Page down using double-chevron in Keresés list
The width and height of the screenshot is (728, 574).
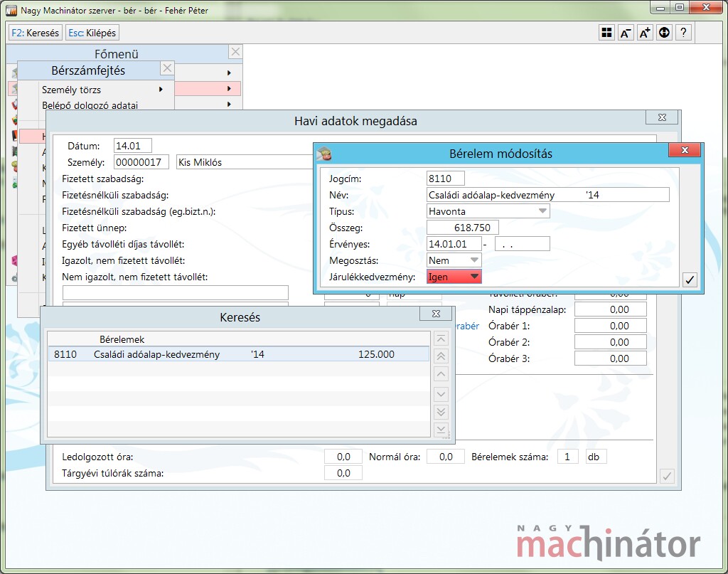(x=441, y=412)
